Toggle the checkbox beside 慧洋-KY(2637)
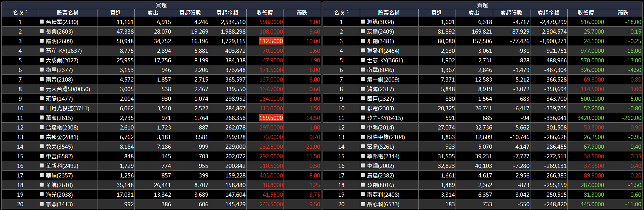 [42, 50]
